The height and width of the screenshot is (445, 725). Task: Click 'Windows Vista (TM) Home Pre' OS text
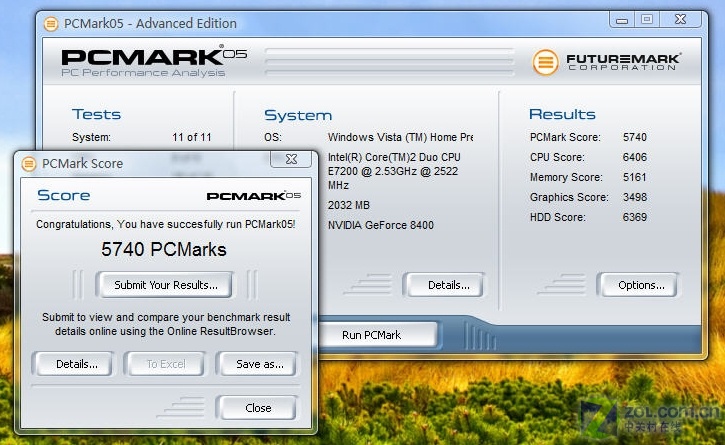(400, 137)
